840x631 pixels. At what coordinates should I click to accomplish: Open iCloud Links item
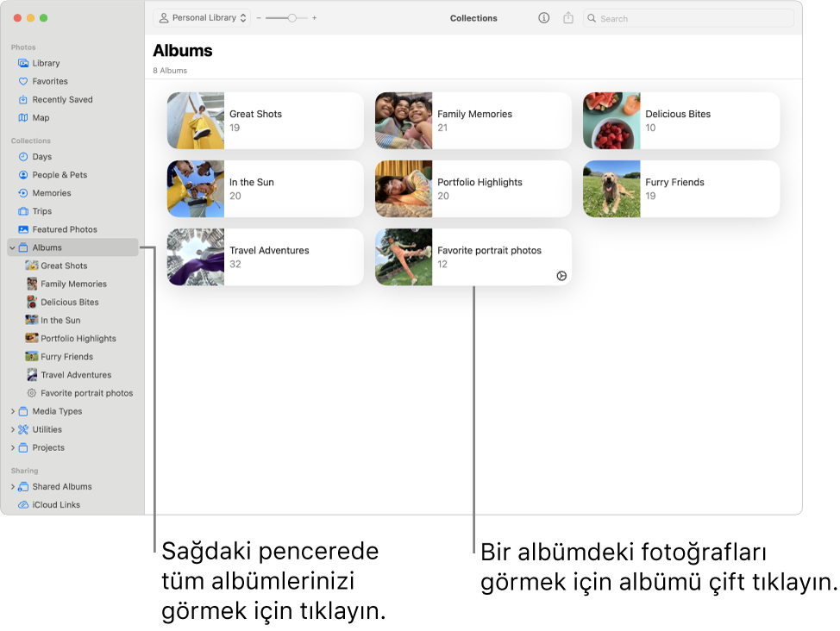click(x=55, y=505)
